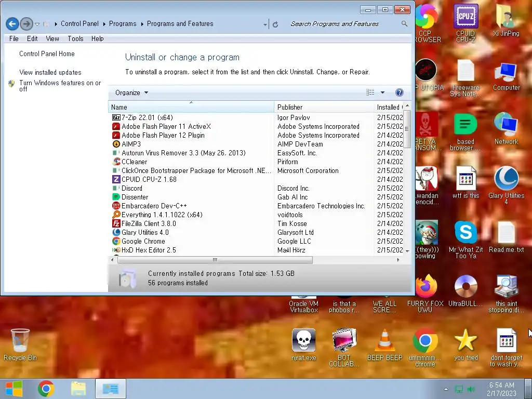
Task: Click the Everything 1.4.1.1022 icon
Action: tap(116, 215)
